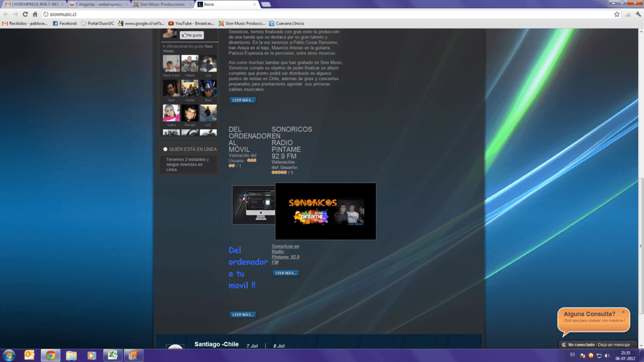The width and height of the screenshot is (644, 362).
Task: Open Raul's Facebook profile photo
Action: (x=208, y=88)
